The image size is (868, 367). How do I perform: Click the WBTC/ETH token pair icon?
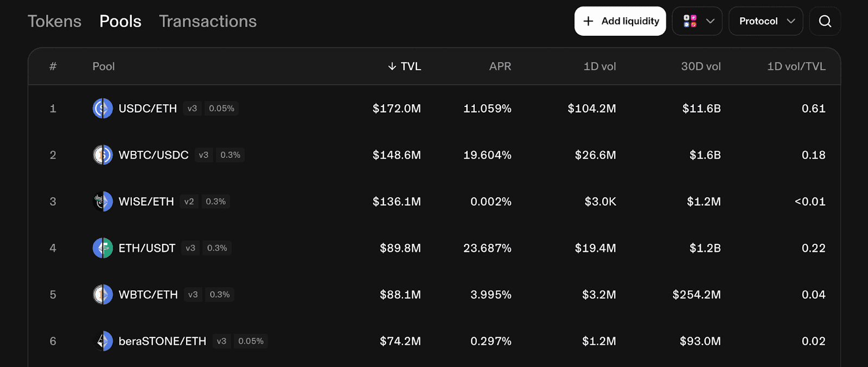click(x=103, y=294)
